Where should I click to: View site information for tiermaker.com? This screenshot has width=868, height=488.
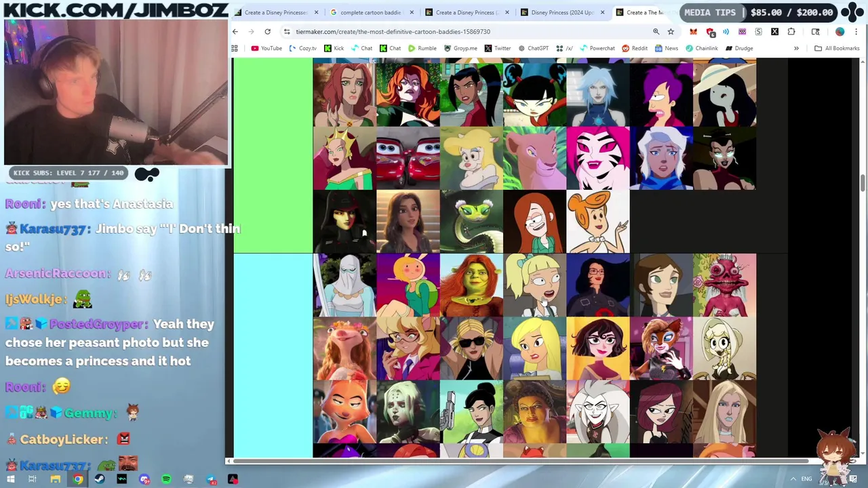(287, 31)
